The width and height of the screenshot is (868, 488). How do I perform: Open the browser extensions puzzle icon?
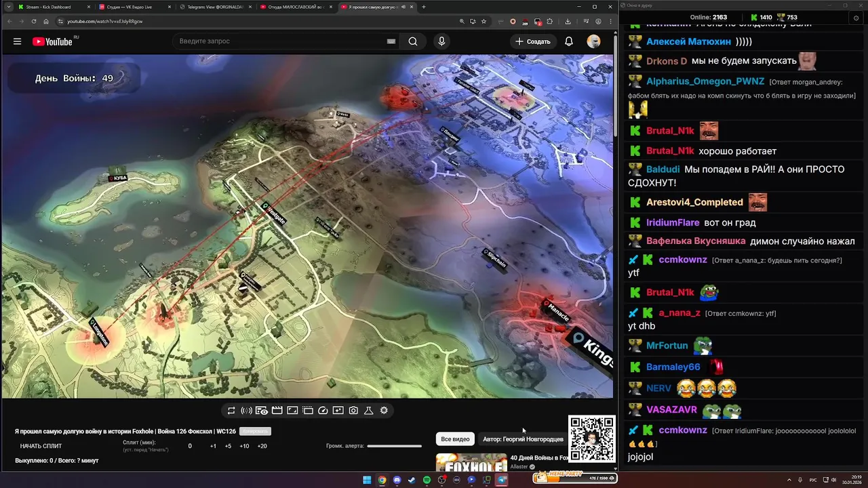pos(550,21)
